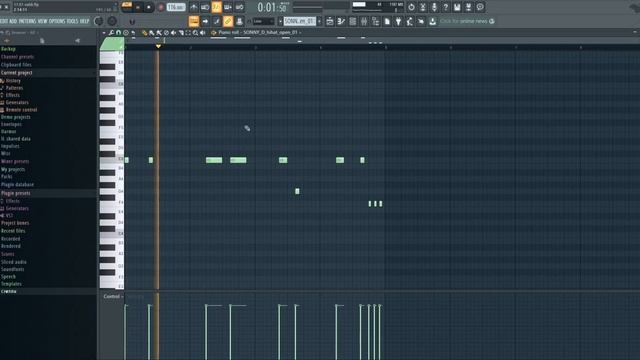Open the mixer view icon
The height and width of the screenshot is (360, 640).
pos(364,21)
